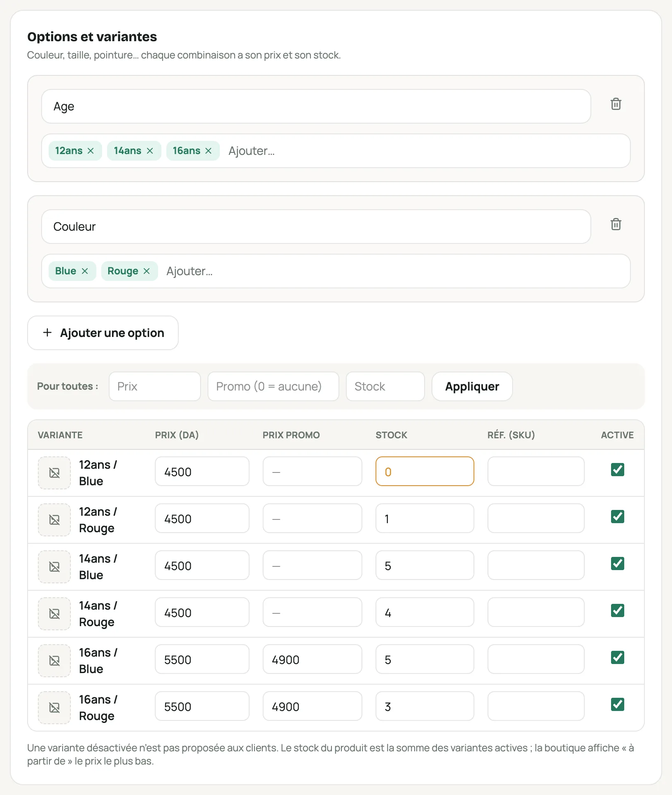Remove the Blue color tag

coord(85,271)
